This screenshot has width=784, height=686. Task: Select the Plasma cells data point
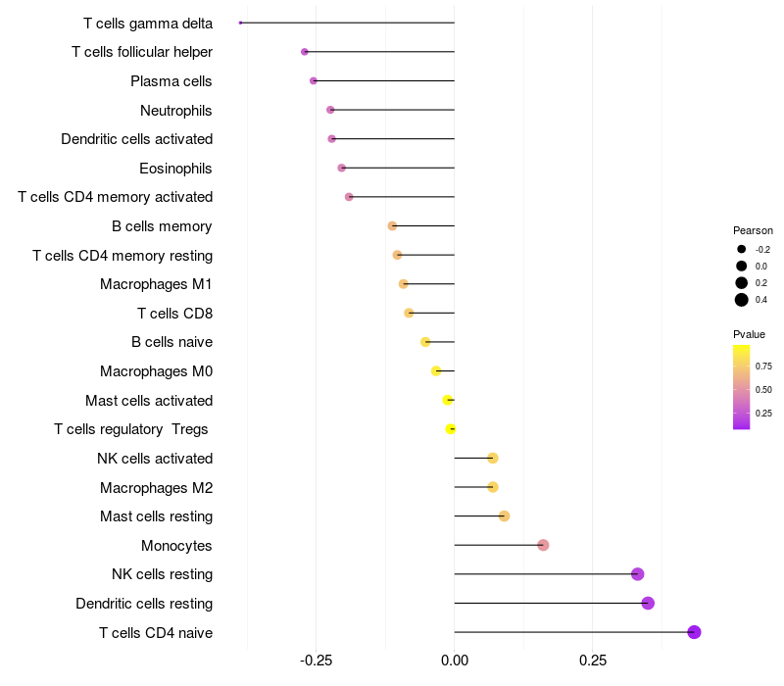pyautogui.click(x=313, y=80)
